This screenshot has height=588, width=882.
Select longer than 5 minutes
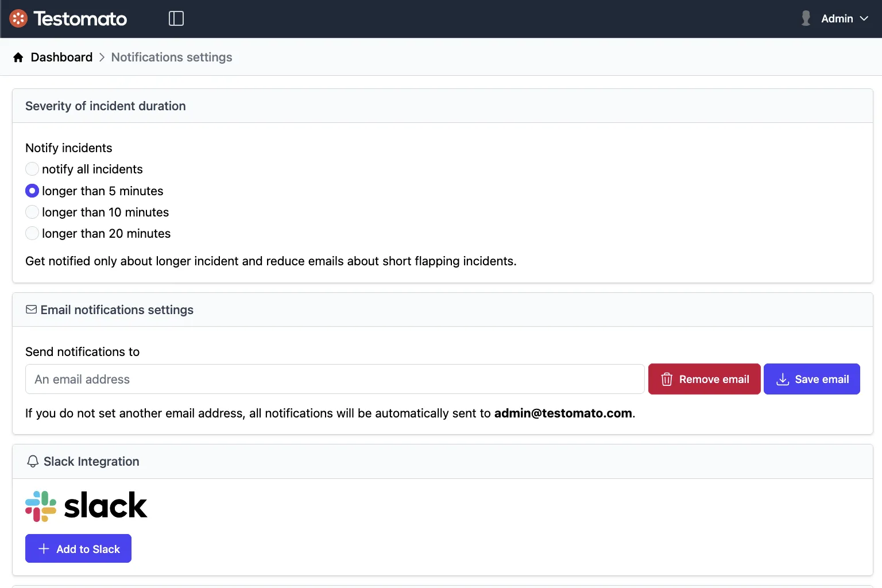[32, 191]
